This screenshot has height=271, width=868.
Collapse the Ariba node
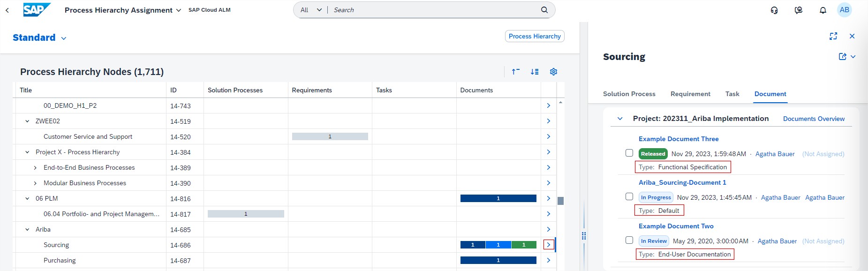point(27,229)
